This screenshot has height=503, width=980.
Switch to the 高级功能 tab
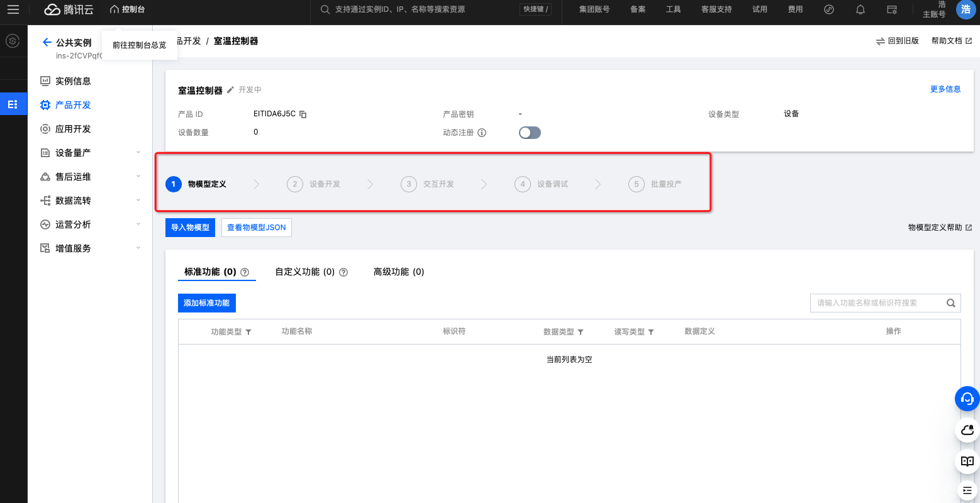pyautogui.click(x=399, y=272)
